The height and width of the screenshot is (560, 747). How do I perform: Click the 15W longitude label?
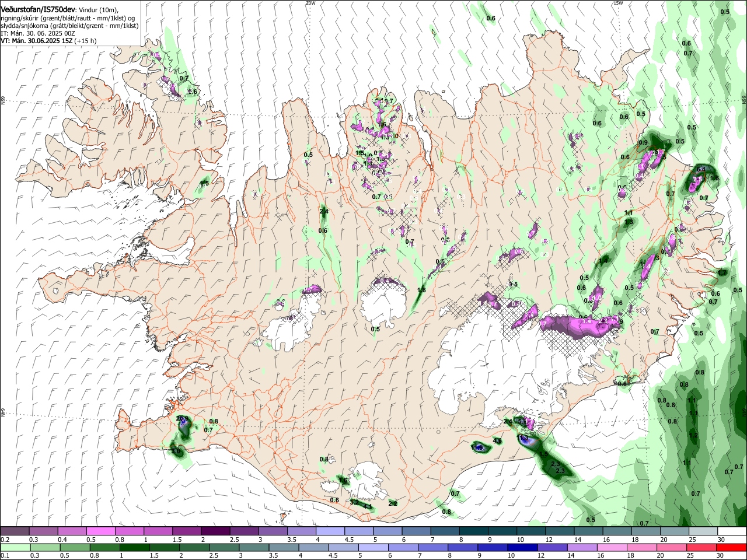[x=618, y=3]
